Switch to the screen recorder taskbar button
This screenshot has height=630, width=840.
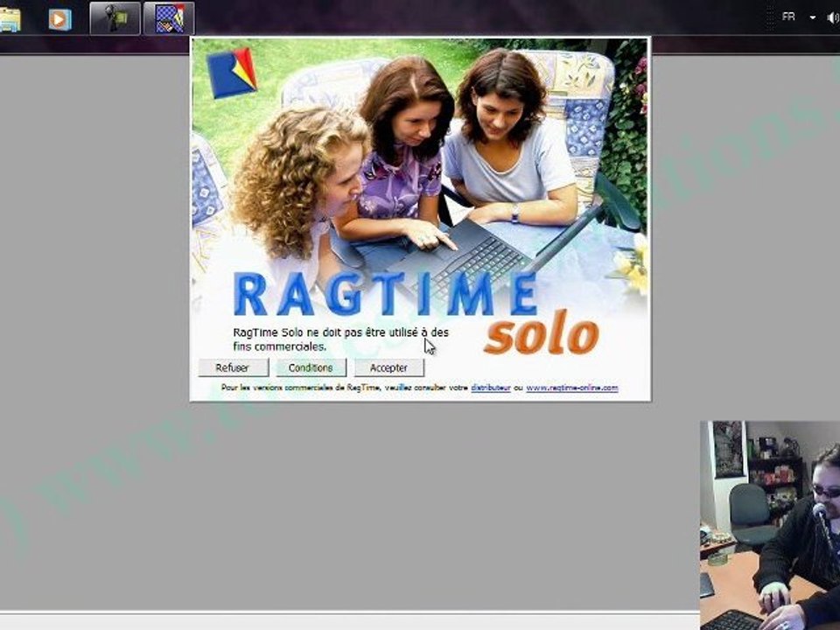pos(115,18)
